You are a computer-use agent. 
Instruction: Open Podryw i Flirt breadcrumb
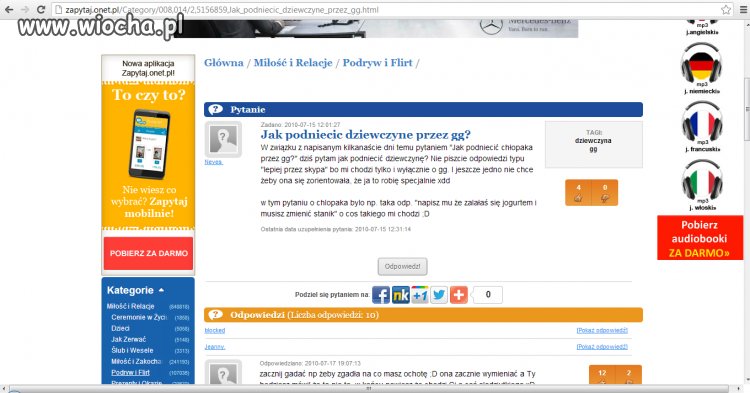[377, 63]
